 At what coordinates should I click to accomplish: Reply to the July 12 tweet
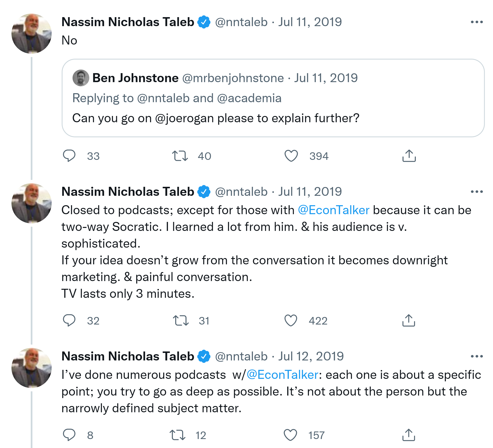click(69, 435)
